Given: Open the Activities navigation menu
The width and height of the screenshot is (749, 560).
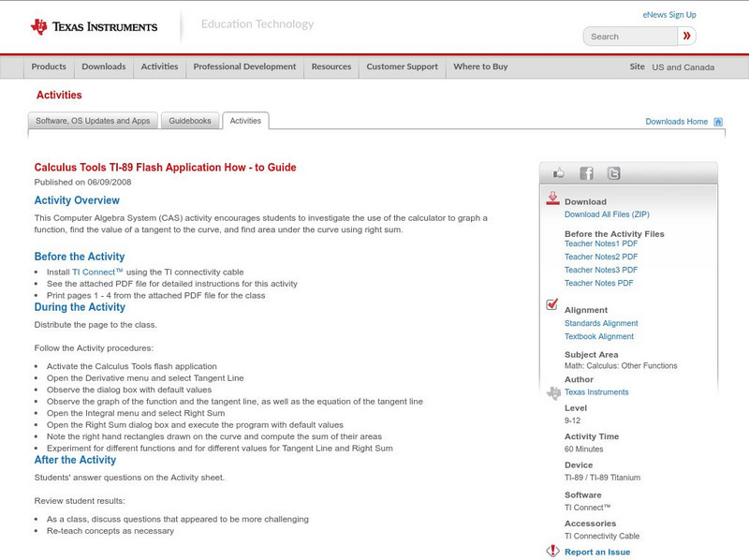Looking at the screenshot, I should pyautogui.click(x=159, y=66).
